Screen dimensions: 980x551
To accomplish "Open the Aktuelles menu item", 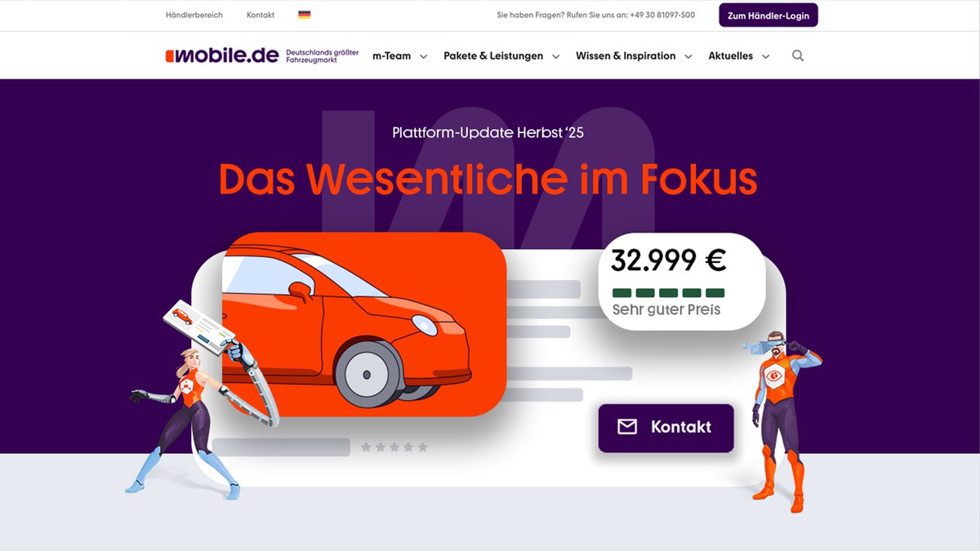I will coord(731,56).
